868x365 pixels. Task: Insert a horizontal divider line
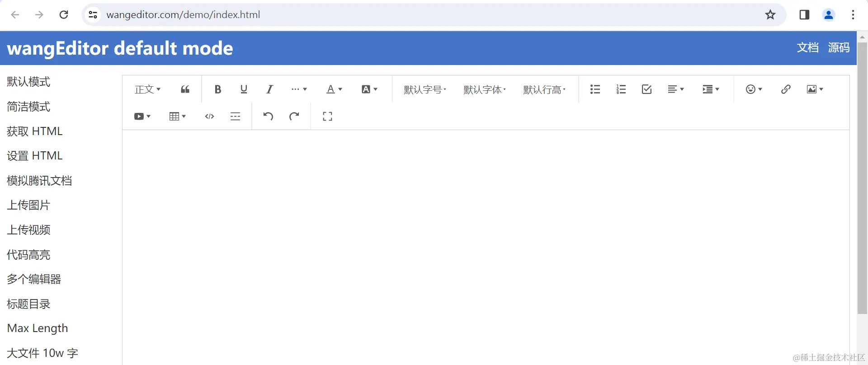point(235,117)
